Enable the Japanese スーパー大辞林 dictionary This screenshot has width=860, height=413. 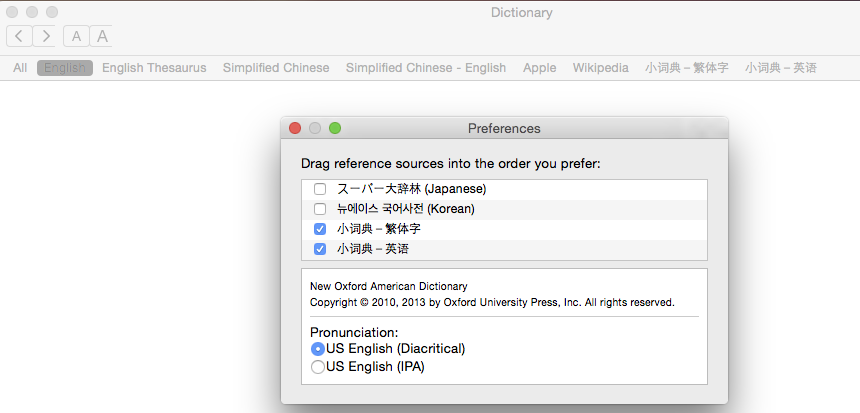coord(320,189)
